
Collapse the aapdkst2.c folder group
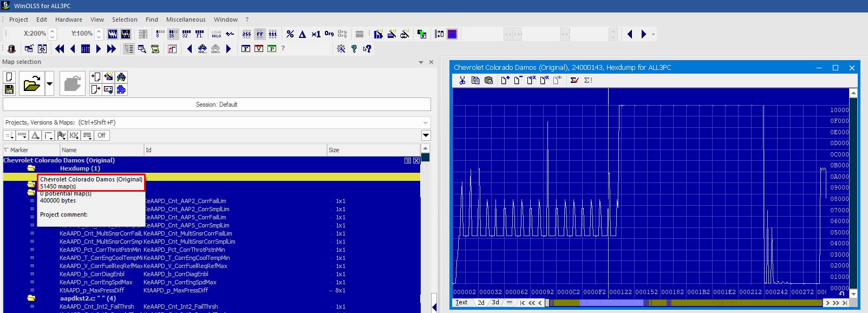pyautogui.click(x=31, y=298)
